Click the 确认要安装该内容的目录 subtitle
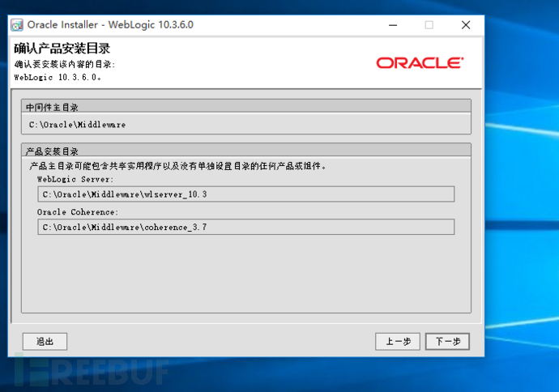Viewport: 559px width, 392px height. coord(65,64)
